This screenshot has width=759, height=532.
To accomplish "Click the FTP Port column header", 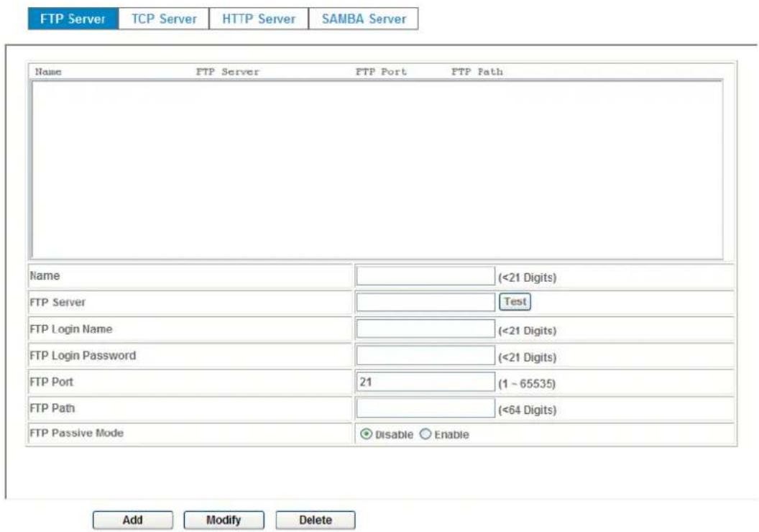I will click(381, 72).
